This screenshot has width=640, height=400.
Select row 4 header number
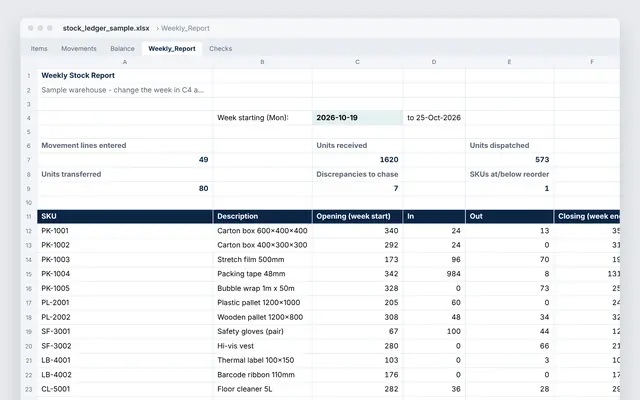point(29,118)
